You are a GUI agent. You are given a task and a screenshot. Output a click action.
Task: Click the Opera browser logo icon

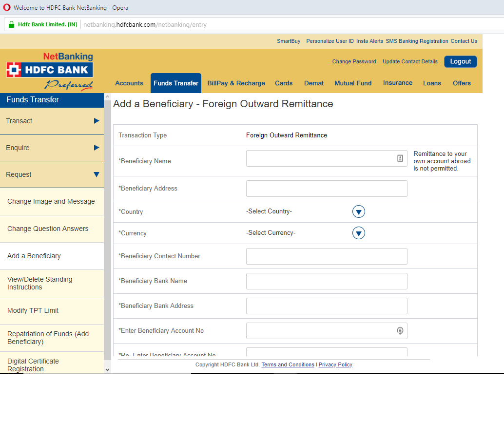[x=6, y=8]
